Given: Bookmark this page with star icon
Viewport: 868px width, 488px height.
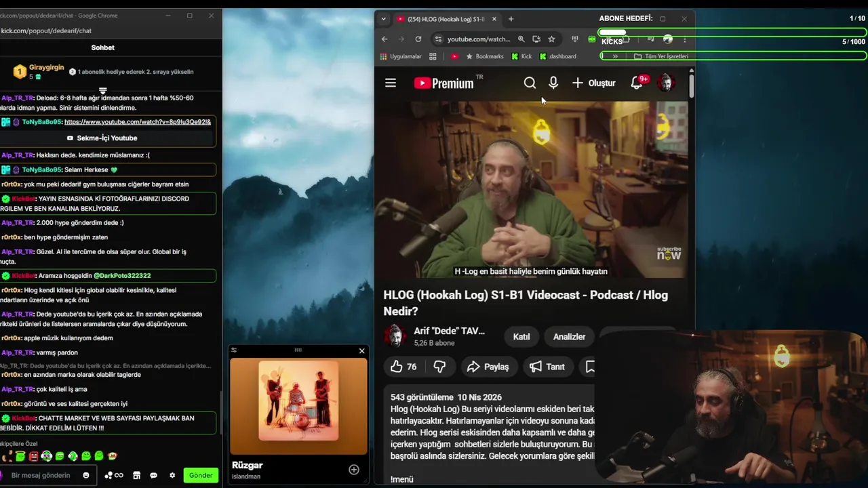Looking at the screenshot, I should pos(551,39).
